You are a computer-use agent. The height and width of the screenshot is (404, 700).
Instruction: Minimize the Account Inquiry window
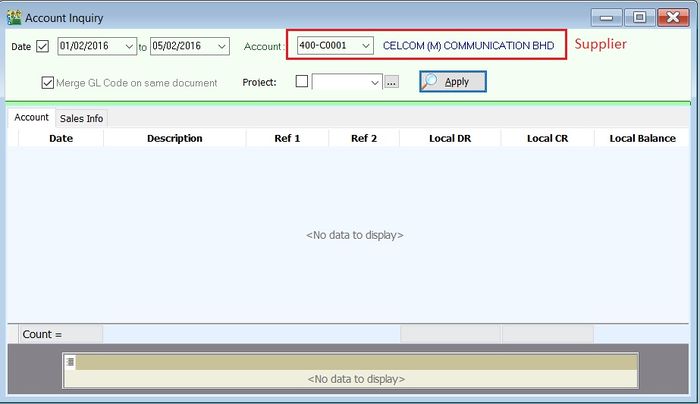point(607,17)
